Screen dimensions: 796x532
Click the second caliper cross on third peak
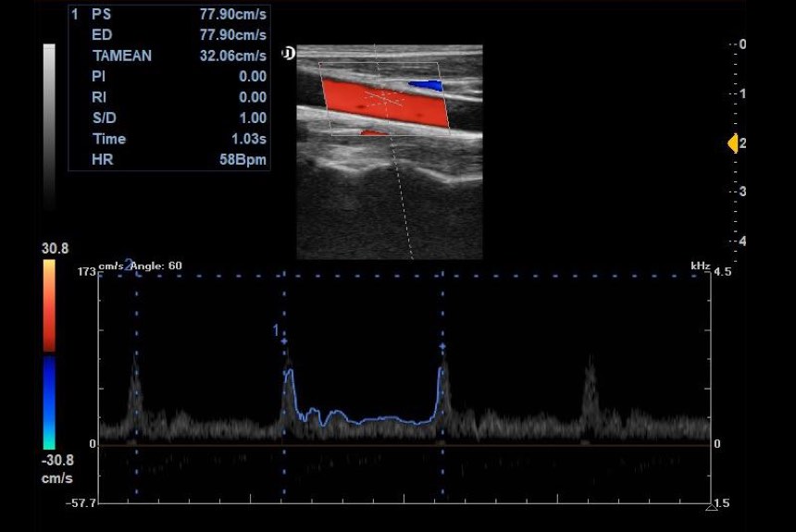(442, 346)
